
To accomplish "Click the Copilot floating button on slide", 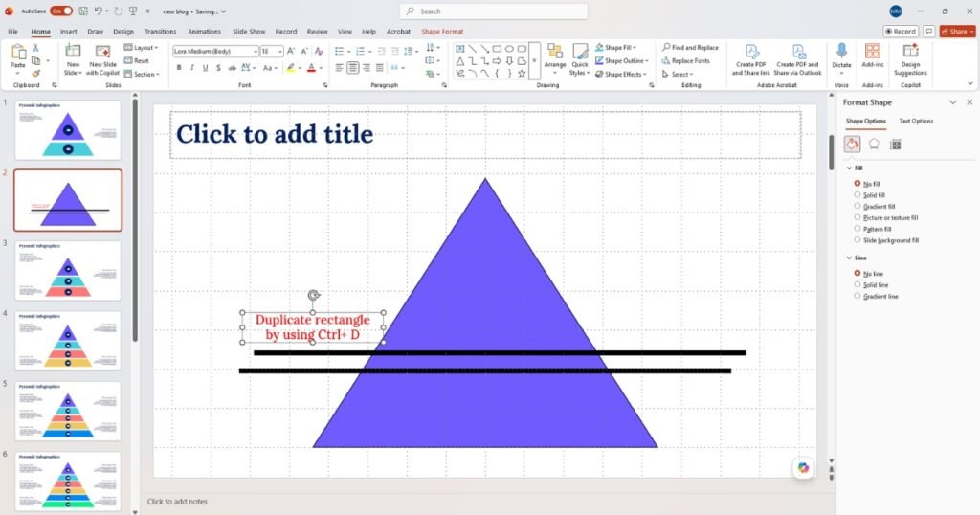I will [x=803, y=467].
